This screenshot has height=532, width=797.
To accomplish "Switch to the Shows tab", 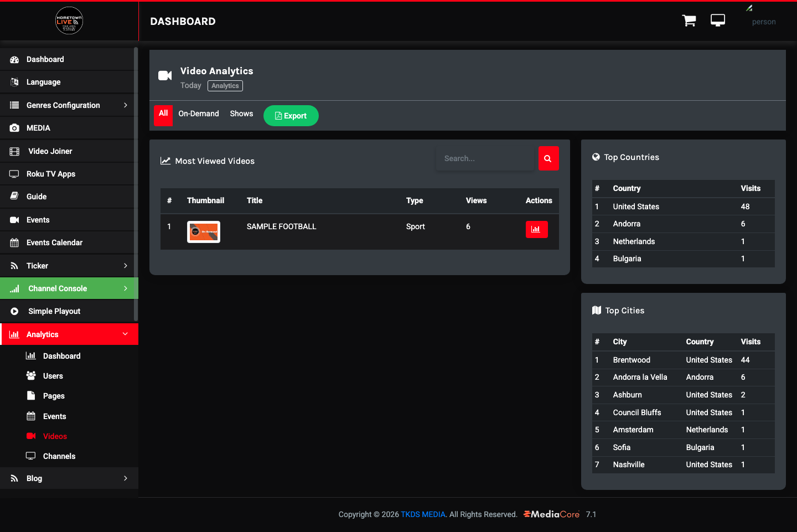I will pos(241,113).
